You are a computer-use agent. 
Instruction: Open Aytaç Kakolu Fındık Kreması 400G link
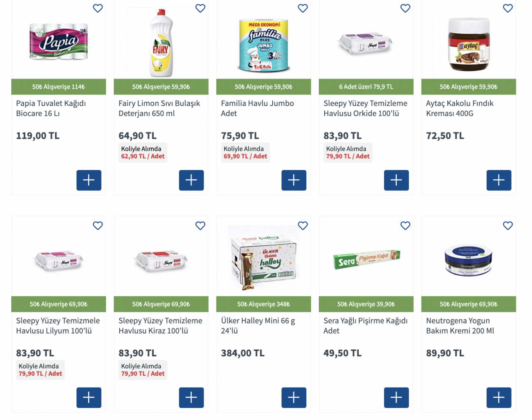(459, 108)
